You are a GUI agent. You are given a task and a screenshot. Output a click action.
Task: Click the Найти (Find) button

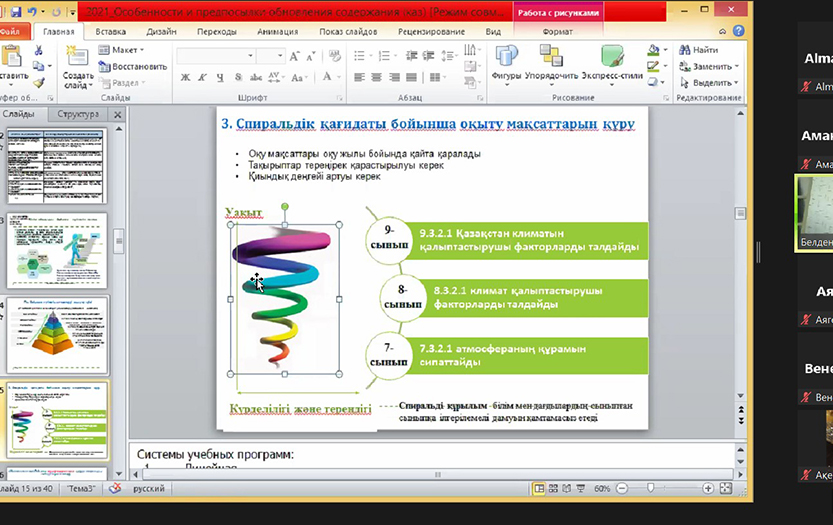point(698,50)
